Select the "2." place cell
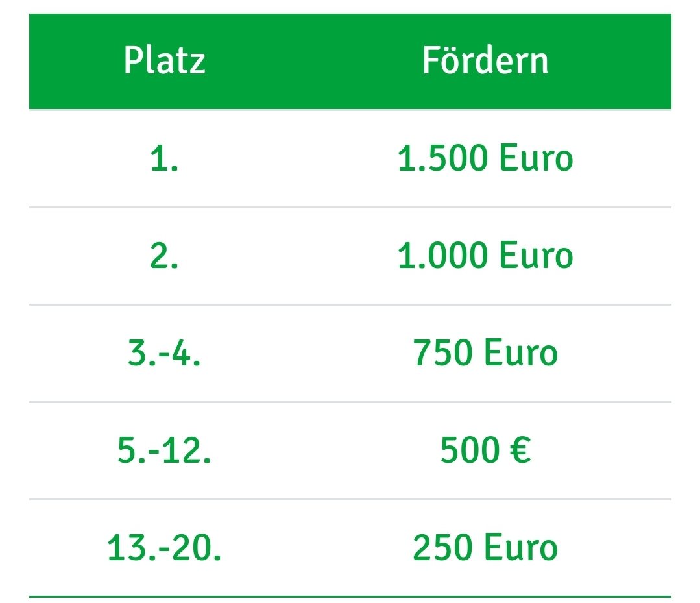Screen dimensions: 700x603 [164, 256]
